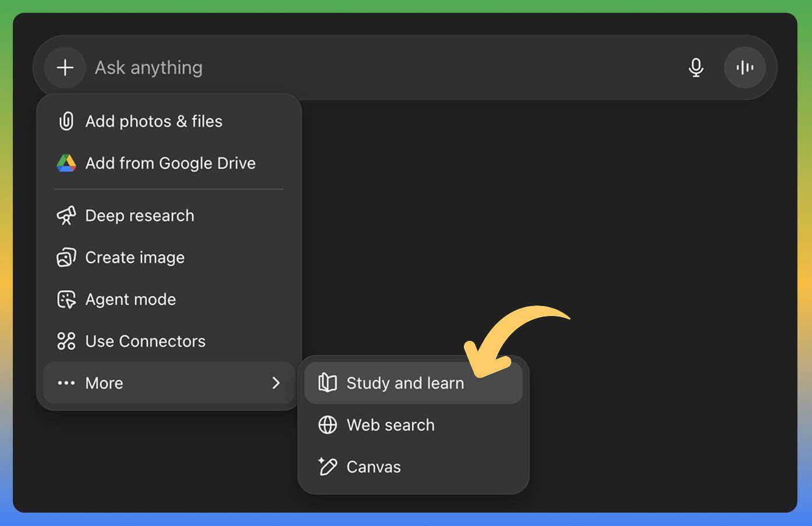Click the plus attachment button
Viewport: 812px width, 526px height.
coord(65,67)
